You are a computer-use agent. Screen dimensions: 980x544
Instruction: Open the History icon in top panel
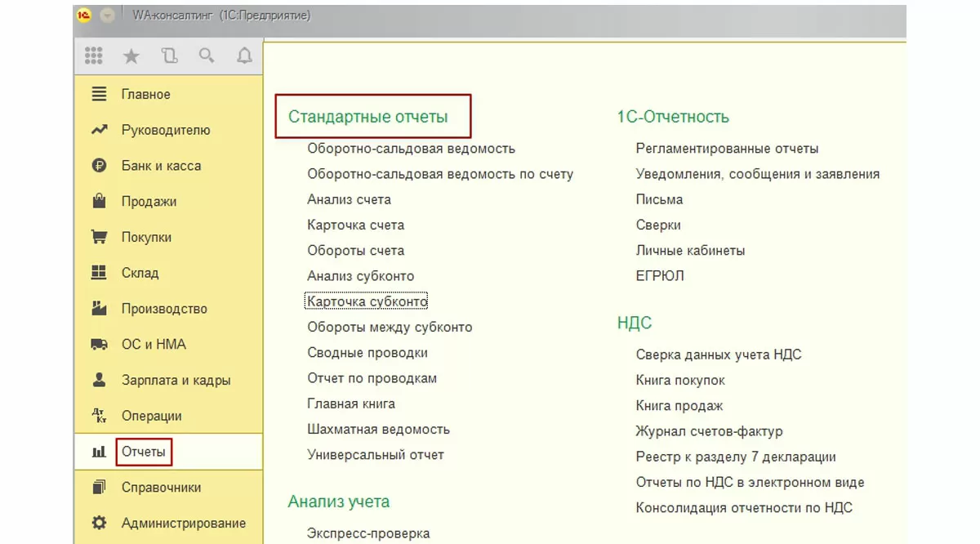click(169, 56)
